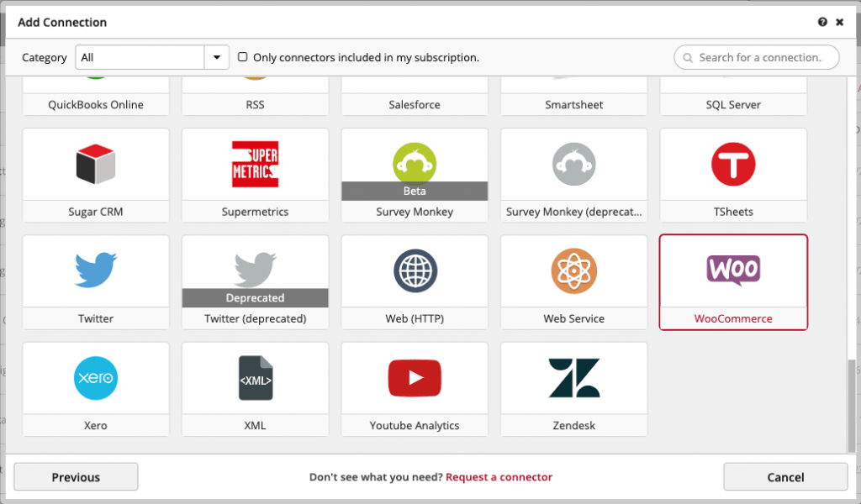
Task: Select the Sugar CRM connector icon
Action: coord(96,164)
